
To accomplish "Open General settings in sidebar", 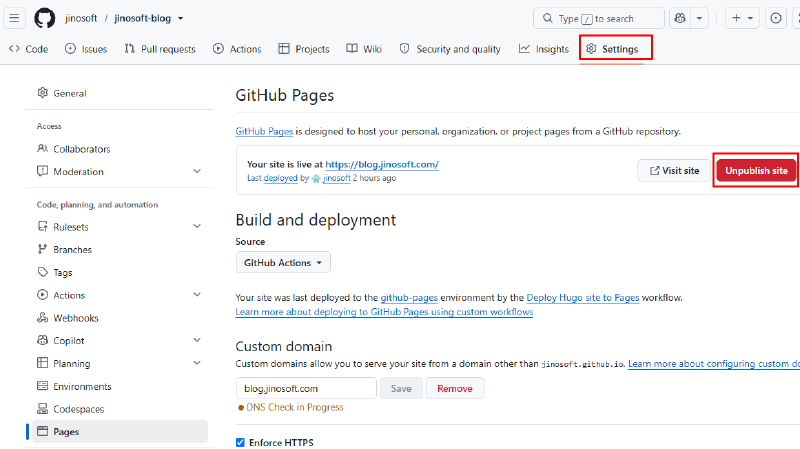I will coord(120,93).
